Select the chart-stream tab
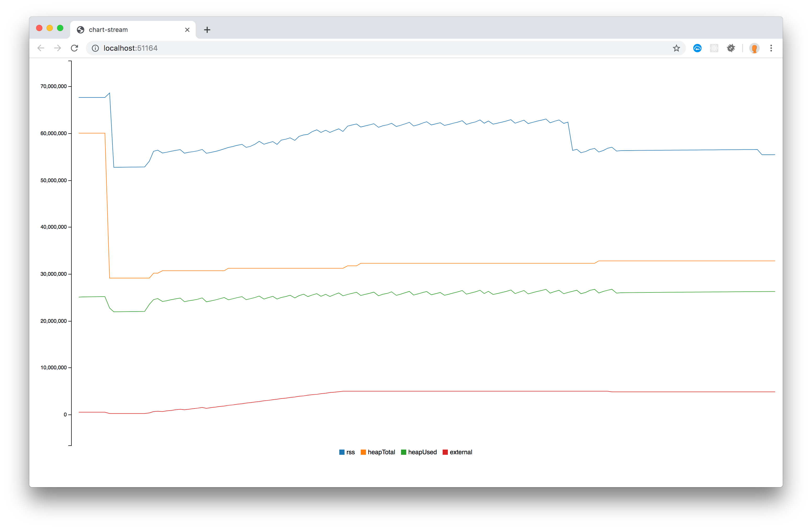The height and width of the screenshot is (529, 812). [x=133, y=30]
